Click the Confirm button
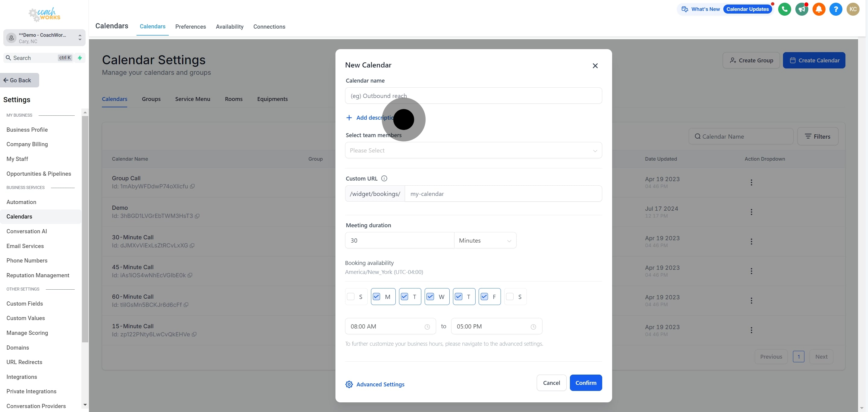This screenshot has height=412, width=868. coord(586,383)
